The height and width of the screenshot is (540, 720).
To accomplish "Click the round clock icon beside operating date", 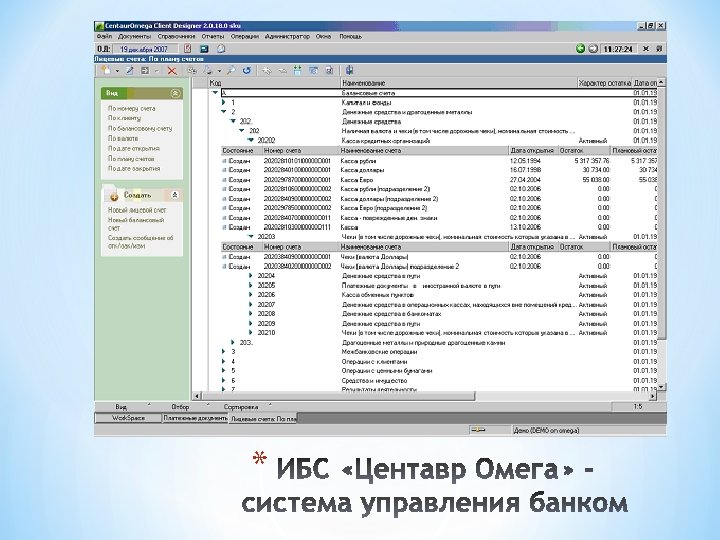I will point(221,48).
